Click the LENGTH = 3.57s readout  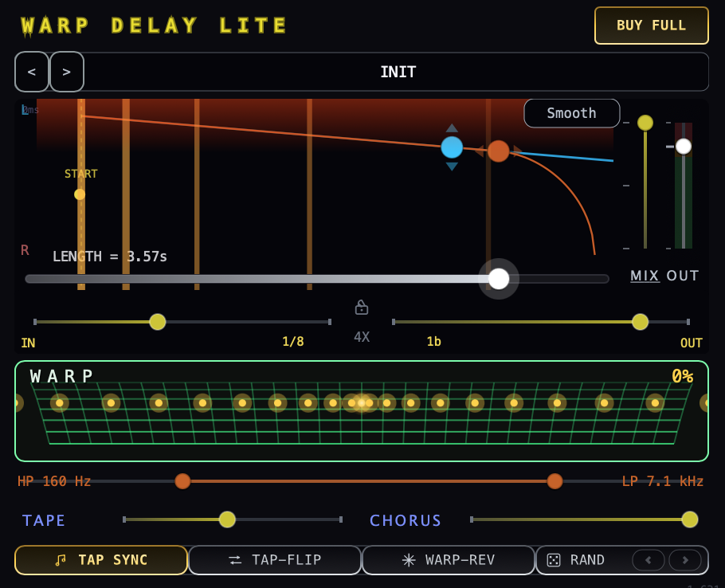pyautogui.click(x=110, y=257)
